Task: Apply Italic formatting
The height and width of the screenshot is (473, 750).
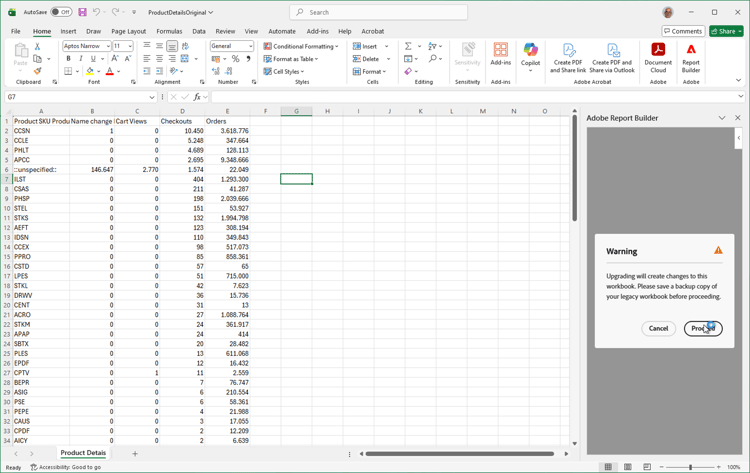Action: pos(80,58)
